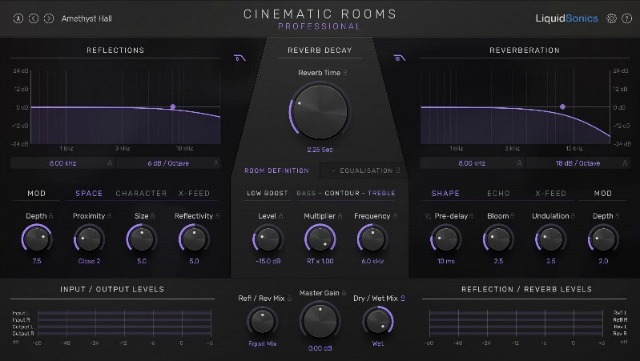Click the lock icon next to Bloom
Screen dimensions: 640x361
(513, 216)
